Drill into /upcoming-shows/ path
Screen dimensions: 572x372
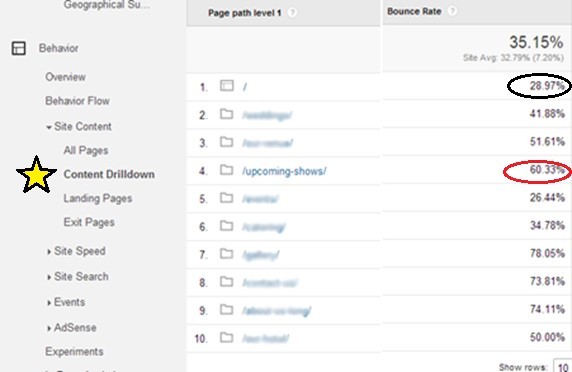tap(284, 171)
